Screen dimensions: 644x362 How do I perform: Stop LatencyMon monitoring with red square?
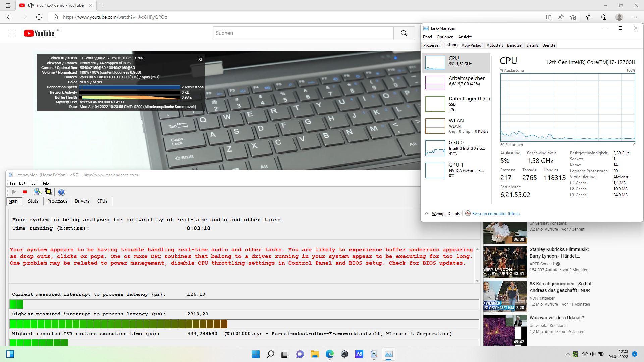point(24,192)
